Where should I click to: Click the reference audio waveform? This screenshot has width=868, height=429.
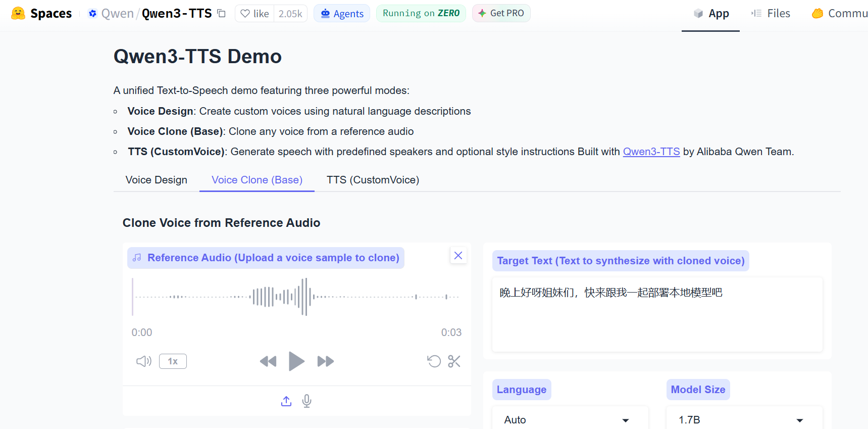tap(297, 297)
